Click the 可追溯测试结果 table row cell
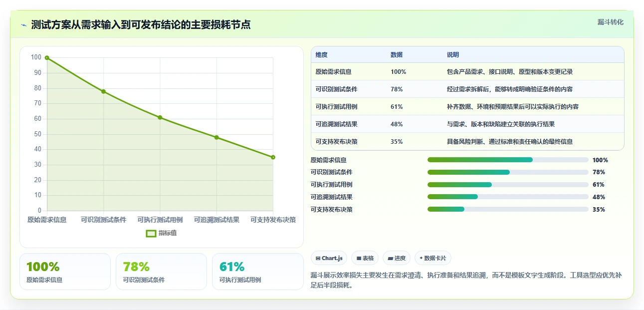Screen dimensions: 644x310 coord(336,124)
